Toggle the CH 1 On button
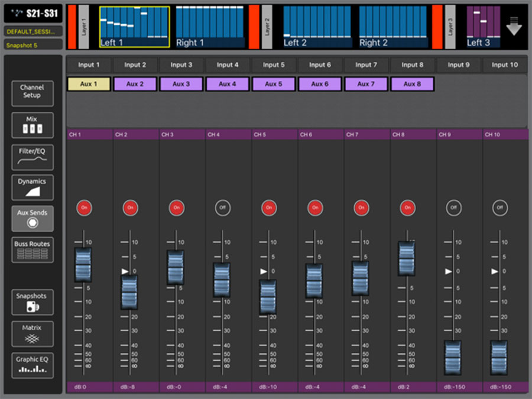 pyautogui.click(x=84, y=207)
